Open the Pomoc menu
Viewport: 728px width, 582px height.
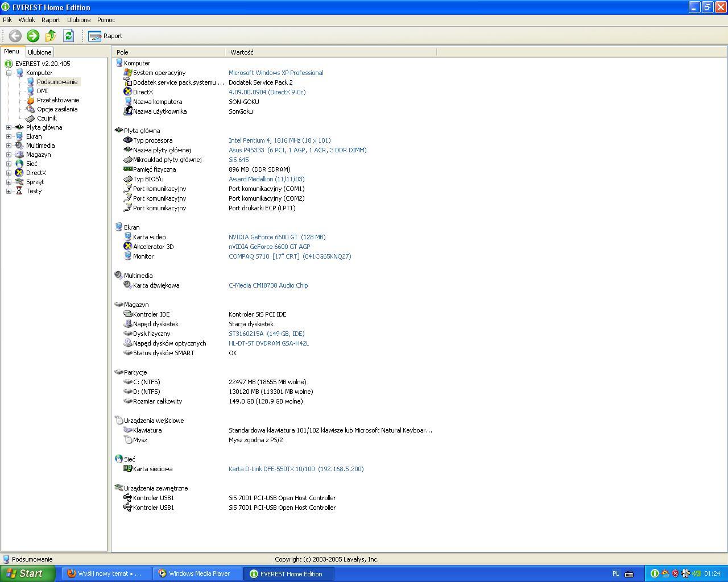pos(106,20)
